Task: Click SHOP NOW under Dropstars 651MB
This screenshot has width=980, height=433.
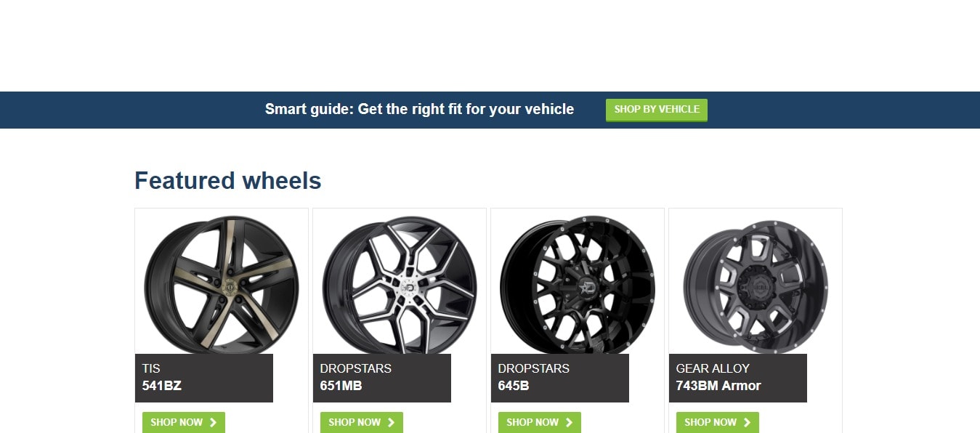Action: [x=362, y=422]
